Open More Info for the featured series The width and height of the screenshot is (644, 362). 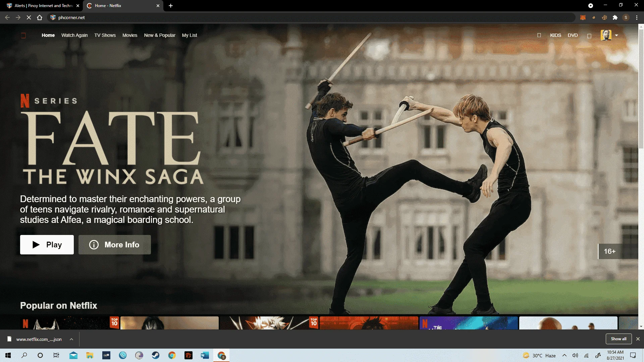pos(115,245)
